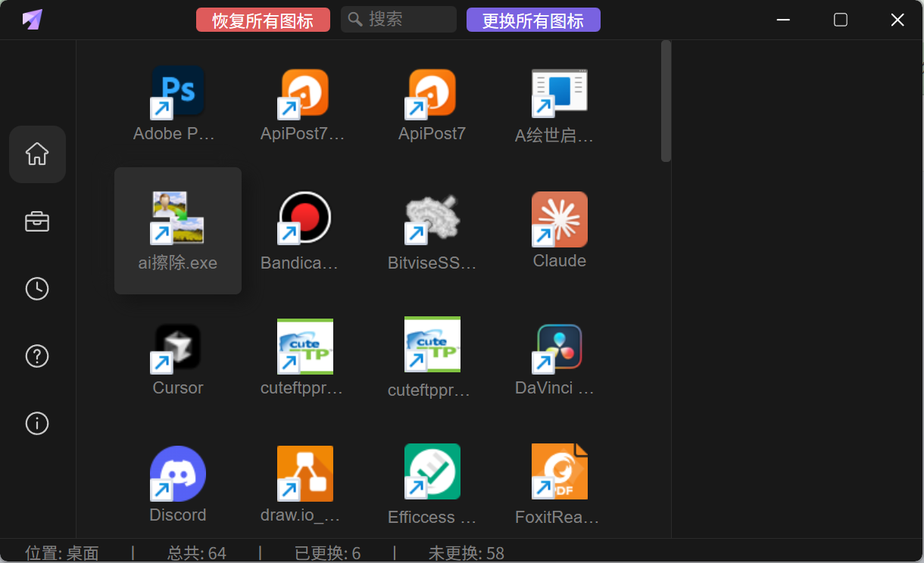Click the 恢复所有图标 restore button
Screen dimensions: 924x563
click(x=263, y=20)
